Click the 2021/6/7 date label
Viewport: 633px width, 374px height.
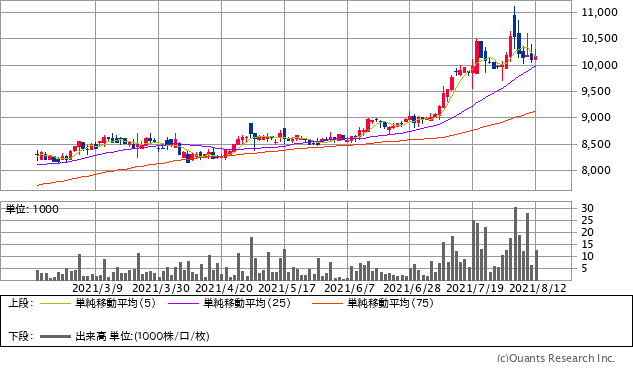click(350, 288)
